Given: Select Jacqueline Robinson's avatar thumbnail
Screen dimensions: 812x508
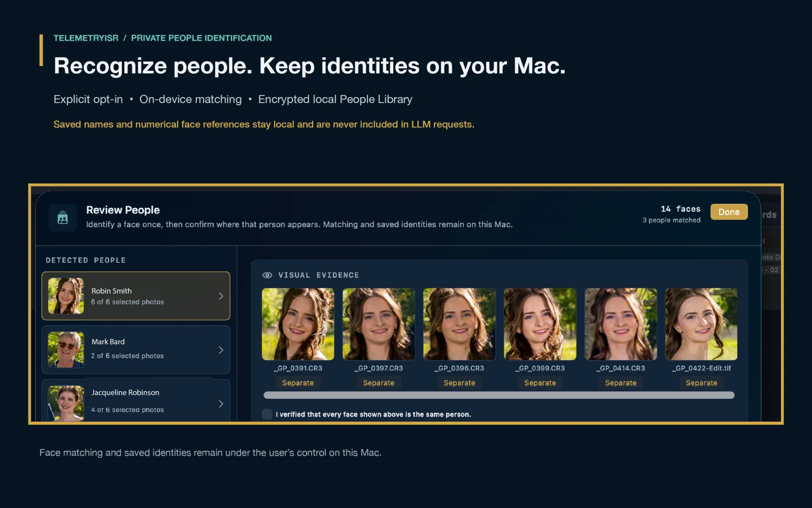Looking at the screenshot, I should click(66, 403).
